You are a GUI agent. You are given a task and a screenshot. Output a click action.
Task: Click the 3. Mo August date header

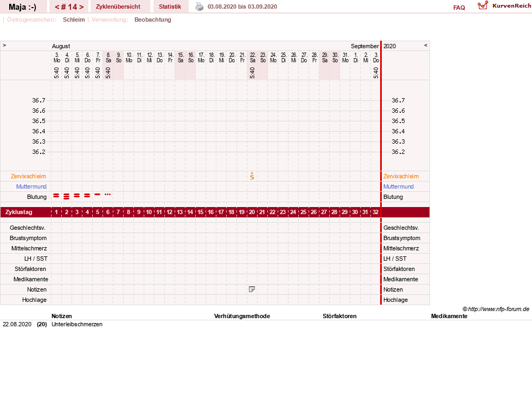[56, 57]
